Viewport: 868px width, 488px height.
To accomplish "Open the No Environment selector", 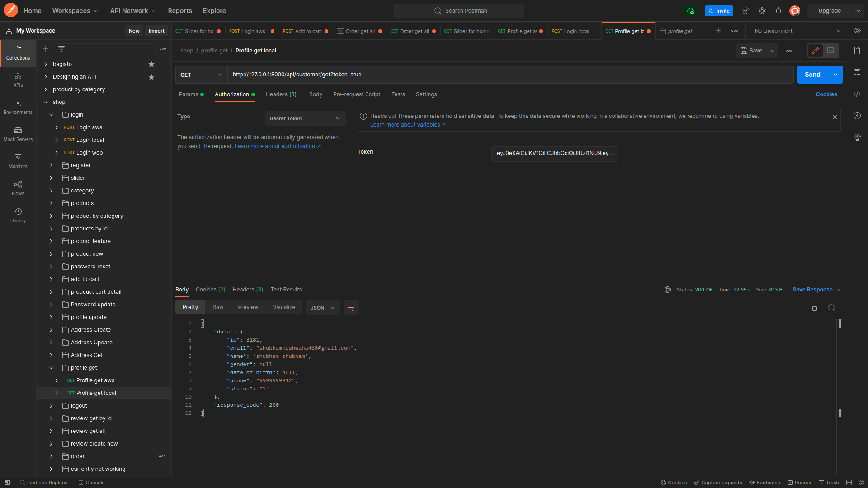I will [x=798, y=31].
